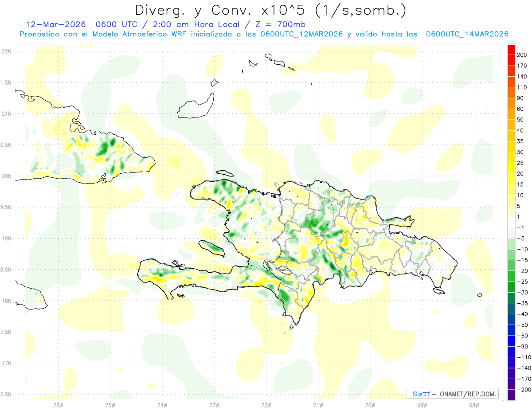Click the '60' color bar value
This screenshot has width=532, height=411.
click(x=520, y=109)
